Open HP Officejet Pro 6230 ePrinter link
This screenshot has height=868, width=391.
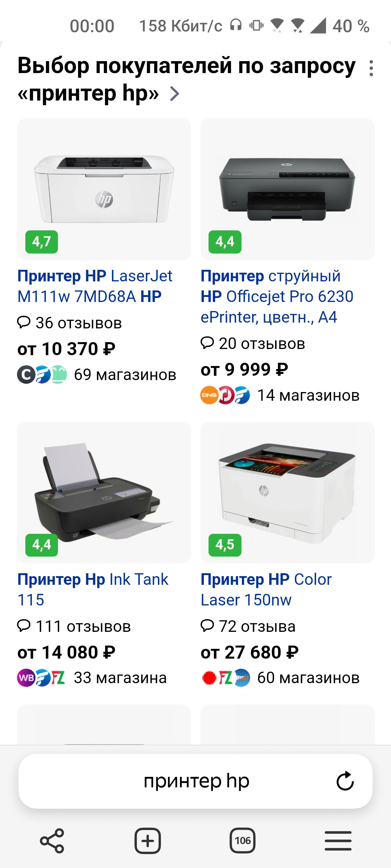tap(277, 297)
